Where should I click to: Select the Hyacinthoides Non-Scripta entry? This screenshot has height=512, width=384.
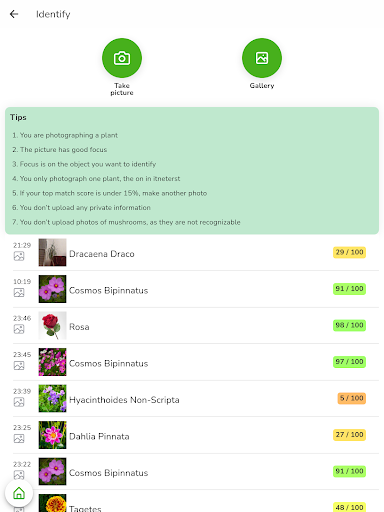point(196,399)
